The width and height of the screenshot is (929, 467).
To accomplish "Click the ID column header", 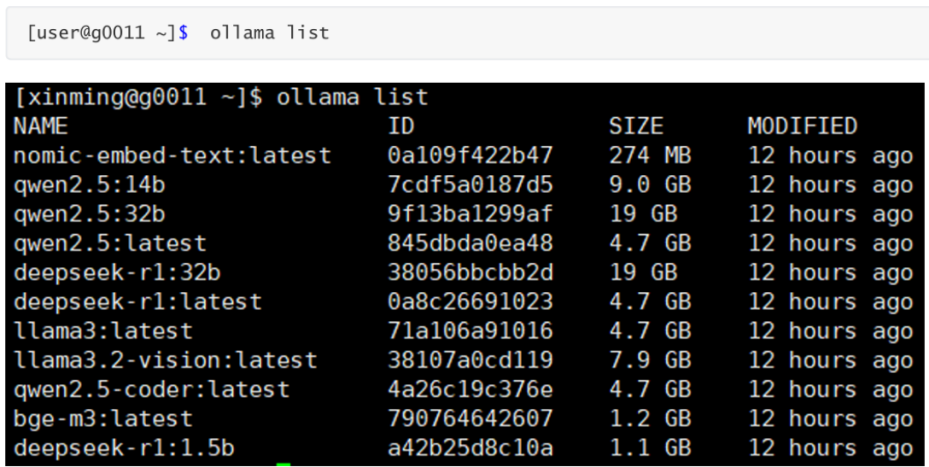I will pos(401,126).
